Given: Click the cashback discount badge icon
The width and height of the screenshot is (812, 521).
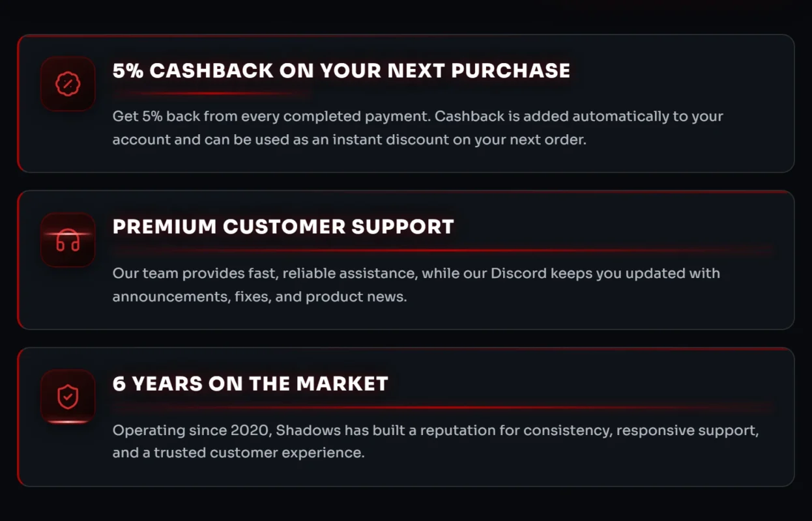Looking at the screenshot, I should pyautogui.click(x=68, y=83).
